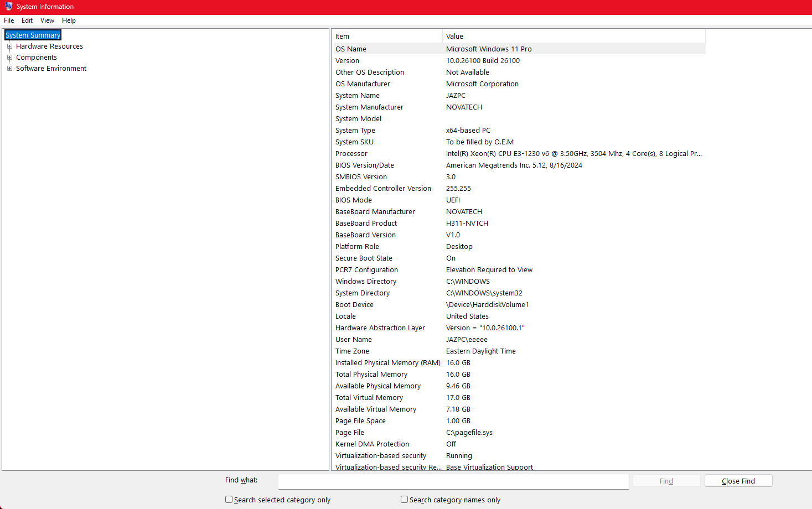Select the Secure Boot State row
812x509 pixels.
click(x=520, y=258)
